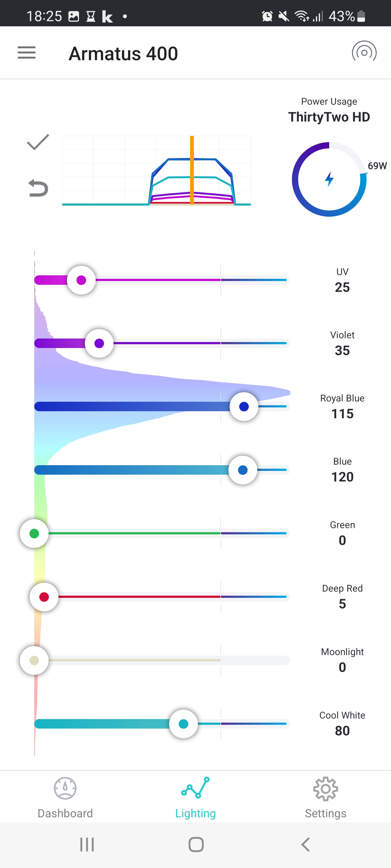Open the hamburger menu
The image size is (391, 868).
tap(27, 53)
